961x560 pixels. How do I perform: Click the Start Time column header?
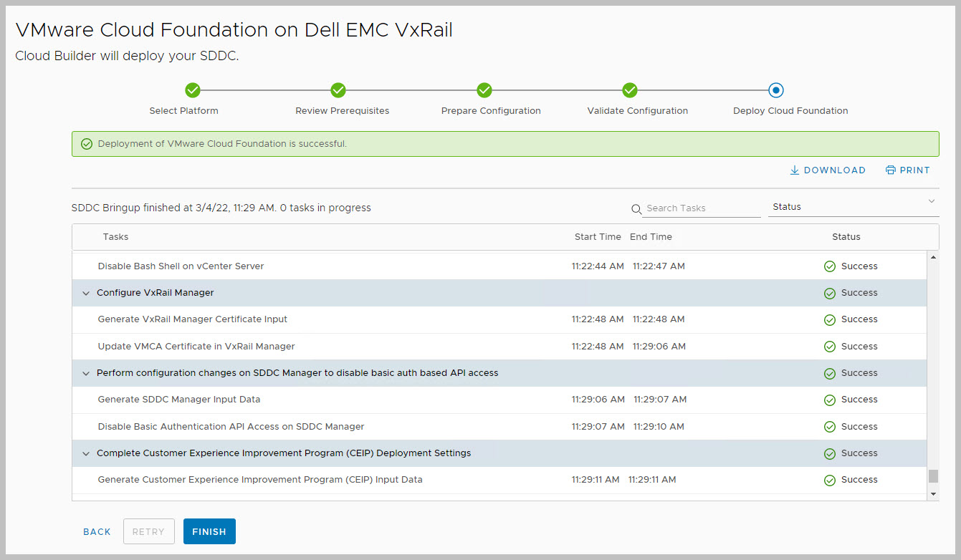pos(597,237)
